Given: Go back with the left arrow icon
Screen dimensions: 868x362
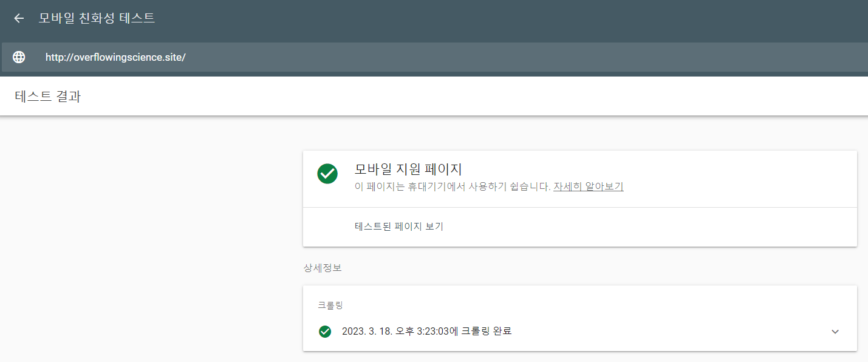Looking at the screenshot, I should click(x=19, y=18).
